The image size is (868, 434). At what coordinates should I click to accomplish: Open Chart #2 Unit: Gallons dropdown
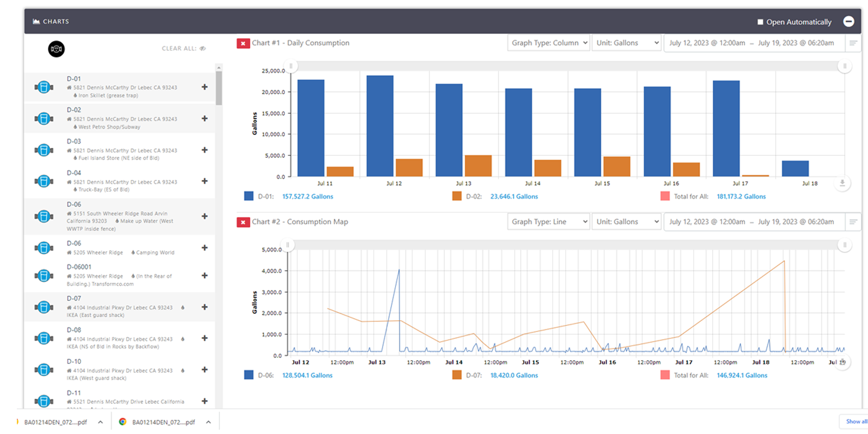pyautogui.click(x=626, y=222)
